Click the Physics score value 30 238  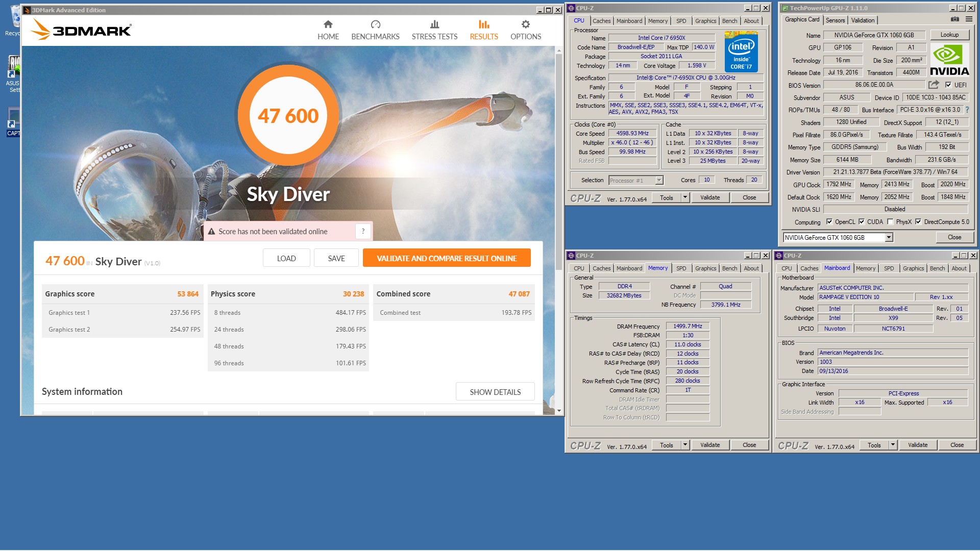[353, 294]
